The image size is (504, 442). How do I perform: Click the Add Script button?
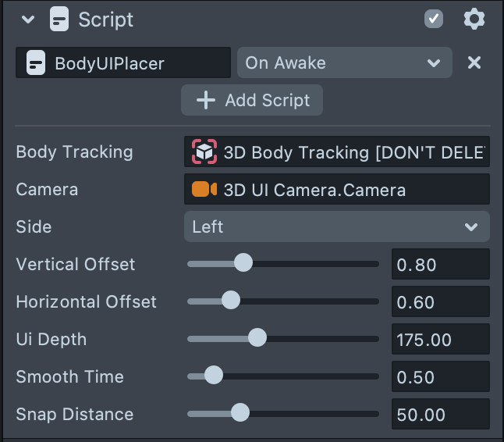coord(252,100)
